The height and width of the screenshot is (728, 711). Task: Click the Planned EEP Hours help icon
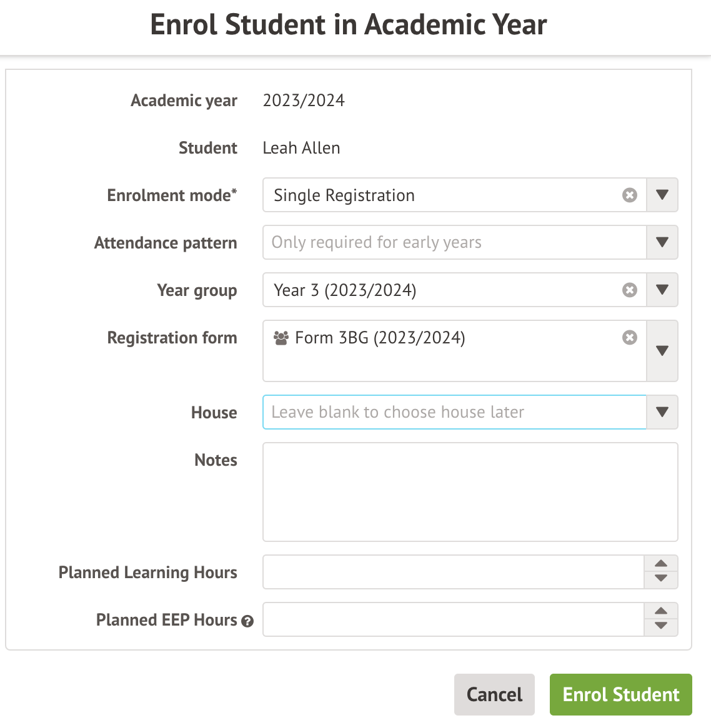point(247,621)
